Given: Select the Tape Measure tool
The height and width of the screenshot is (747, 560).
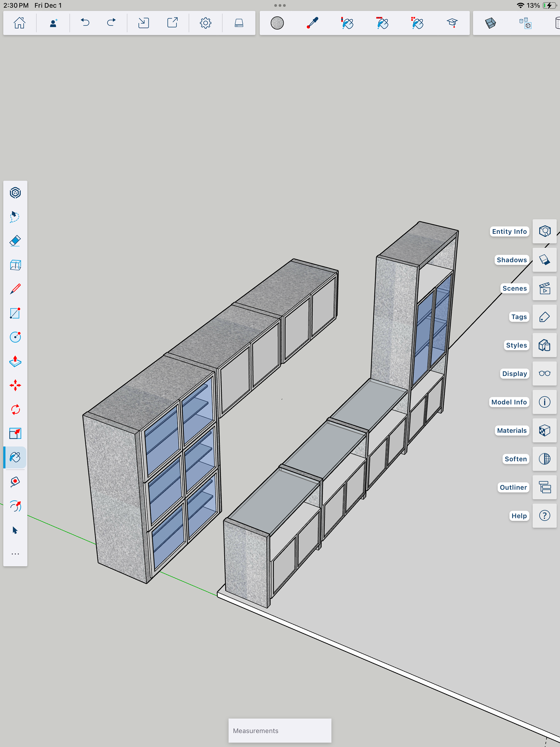Looking at the screenshot, I should click(x=15, y=482).
